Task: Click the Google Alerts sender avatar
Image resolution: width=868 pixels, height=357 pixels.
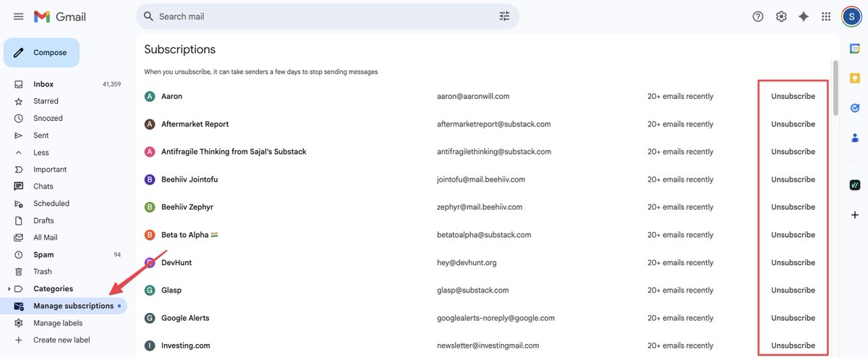Action: click(150, 318)
